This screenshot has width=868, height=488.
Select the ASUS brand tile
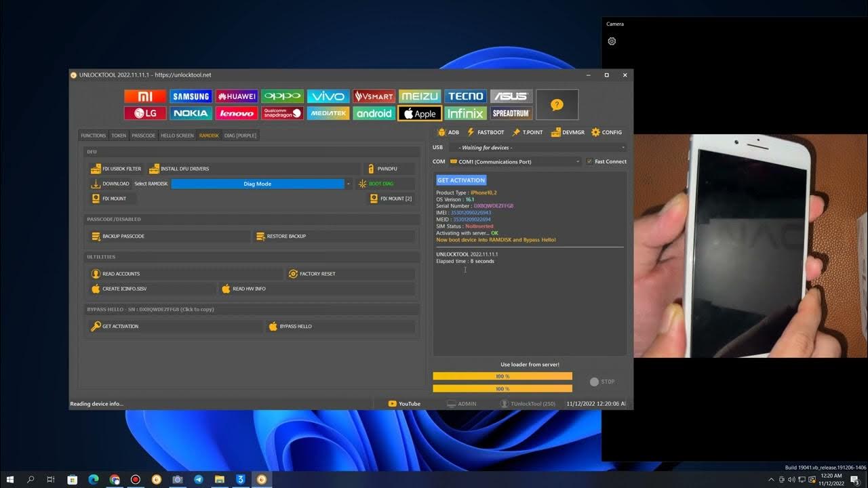click(x=511, y=96)
